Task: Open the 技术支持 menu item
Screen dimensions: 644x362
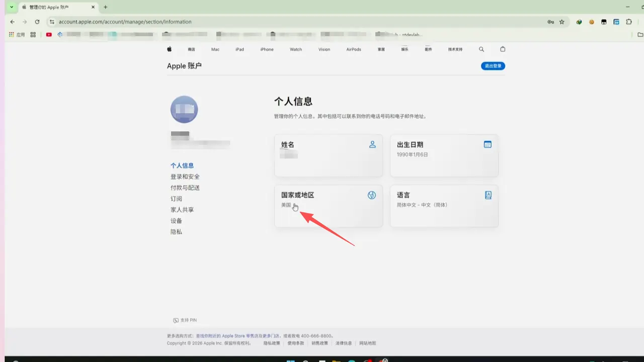Action: pyautogui.click(x=455, y=49)
